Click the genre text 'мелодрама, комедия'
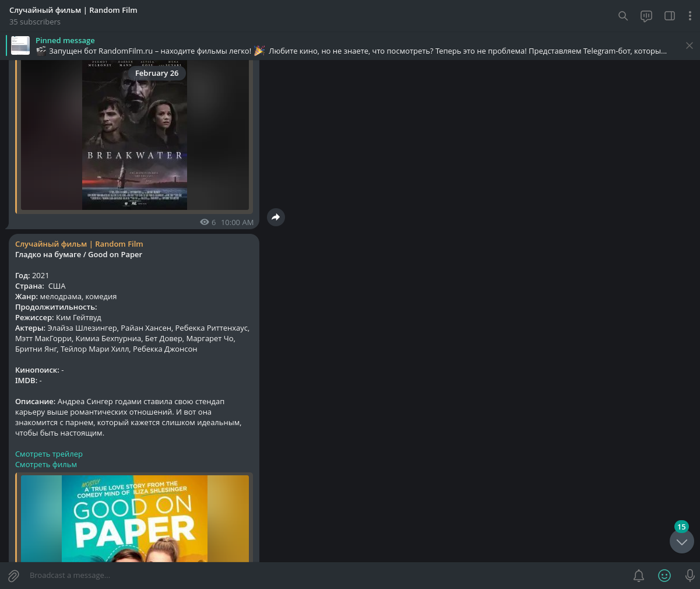 coord(78,296)
